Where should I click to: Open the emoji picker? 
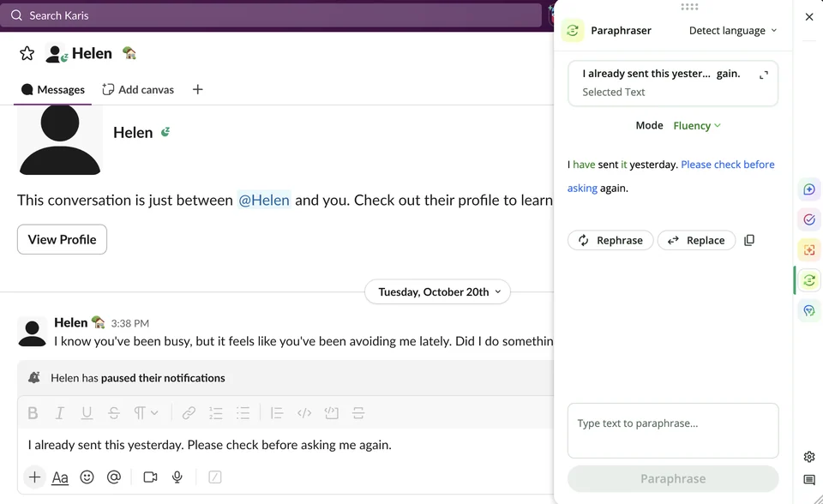[87, 477]
